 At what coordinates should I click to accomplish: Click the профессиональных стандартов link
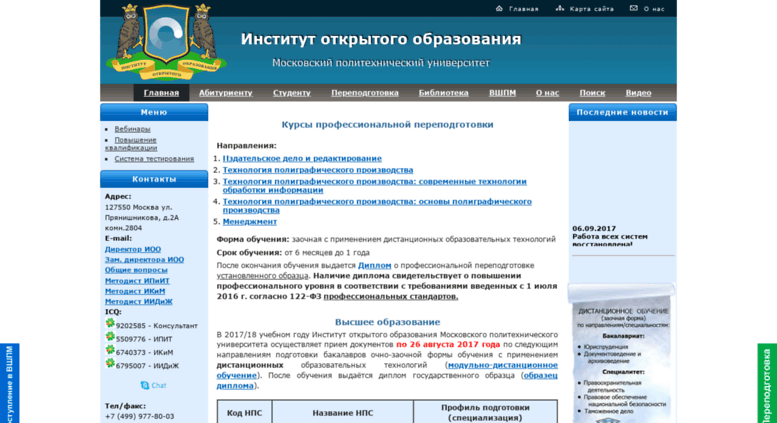[390, 296]
